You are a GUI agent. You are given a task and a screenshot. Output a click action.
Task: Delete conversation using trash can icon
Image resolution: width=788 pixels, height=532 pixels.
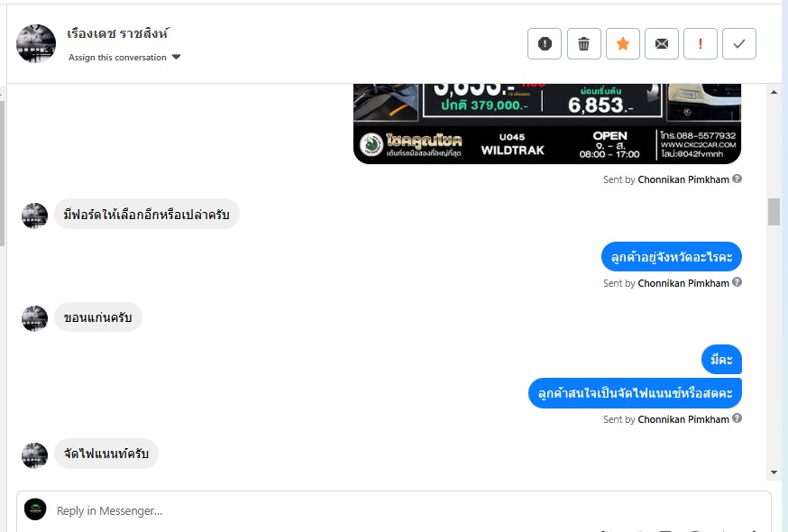click(583, 44)
